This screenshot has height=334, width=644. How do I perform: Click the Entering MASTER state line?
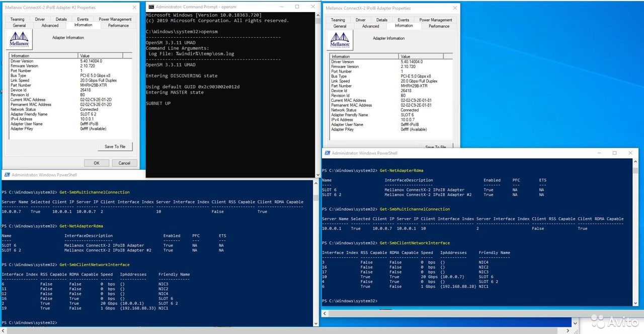point(175,92)
